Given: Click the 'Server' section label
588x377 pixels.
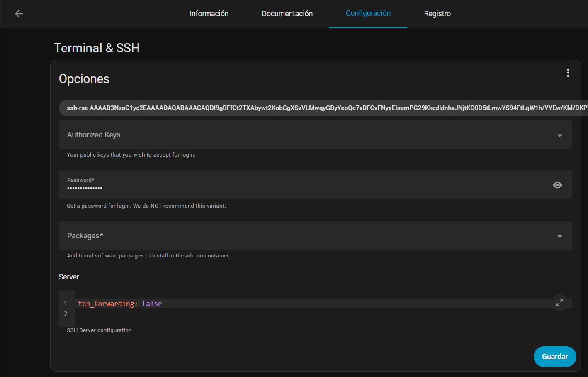Looking at the screenshot, I should pos(69,277).
